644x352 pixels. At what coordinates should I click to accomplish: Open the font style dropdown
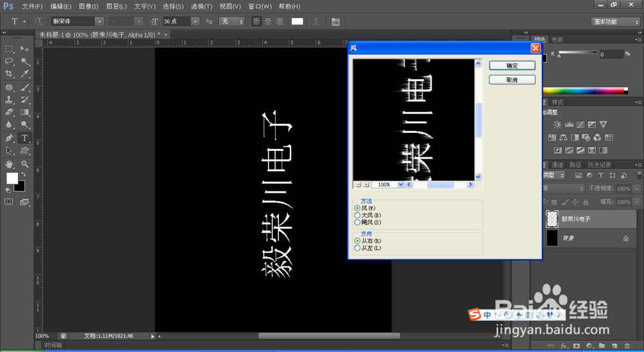139,21
